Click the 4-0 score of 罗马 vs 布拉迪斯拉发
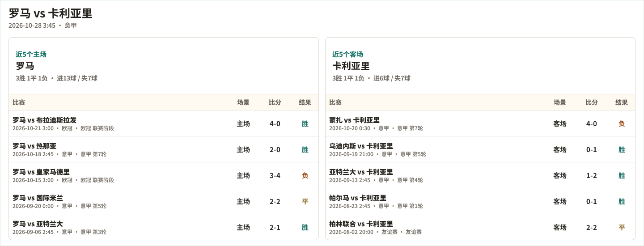 click(x=275, y=123)
